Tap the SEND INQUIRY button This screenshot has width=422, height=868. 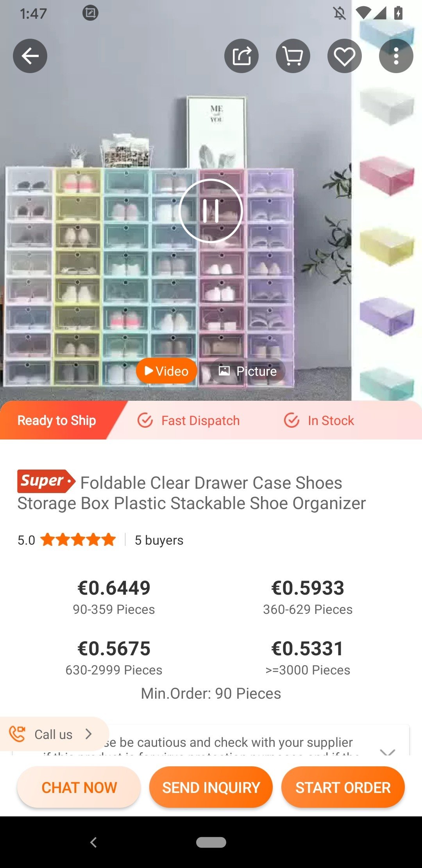click(x=211, y=787)
